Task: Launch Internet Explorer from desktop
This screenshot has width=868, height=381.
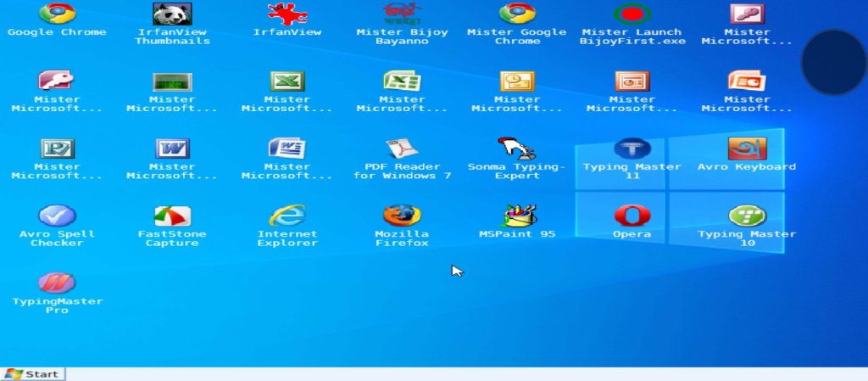Action: click(287, 216)
